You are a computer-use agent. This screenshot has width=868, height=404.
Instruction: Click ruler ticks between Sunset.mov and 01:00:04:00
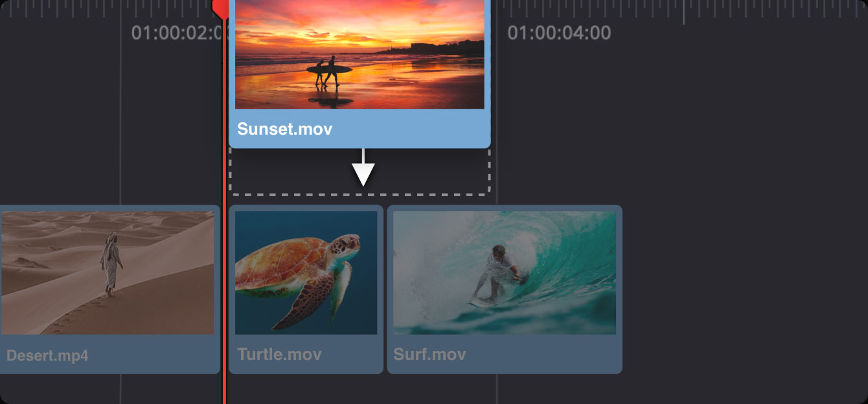499,8
